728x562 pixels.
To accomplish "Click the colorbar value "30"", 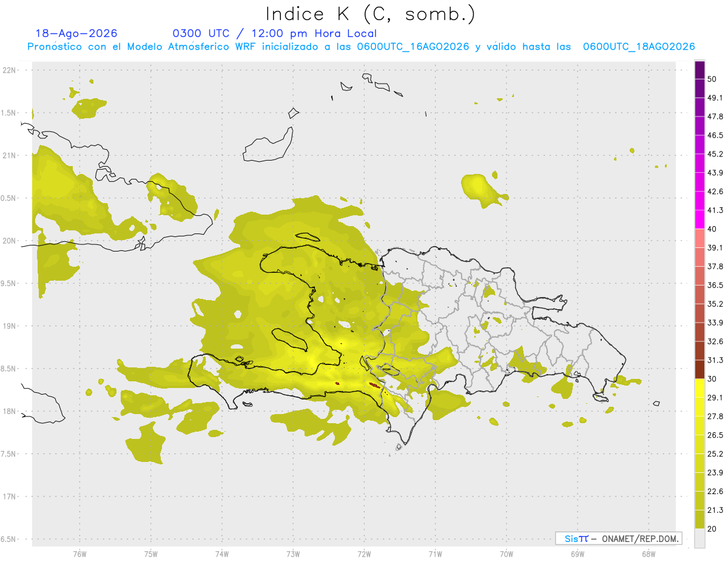I will tap(712, 379).
